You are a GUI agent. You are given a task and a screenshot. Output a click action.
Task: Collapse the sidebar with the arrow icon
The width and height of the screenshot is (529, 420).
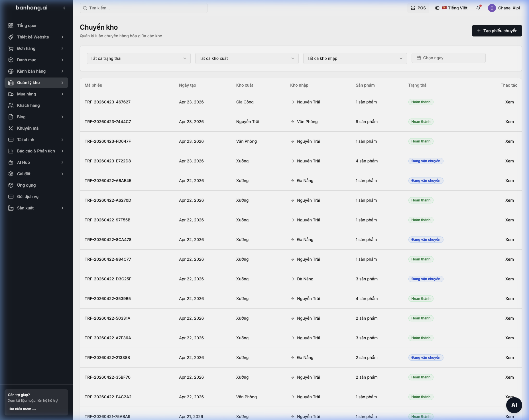pos(64,8)
